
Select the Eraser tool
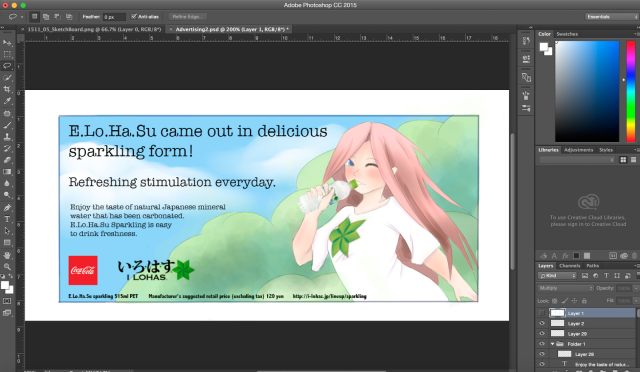(x=7, y=160)
